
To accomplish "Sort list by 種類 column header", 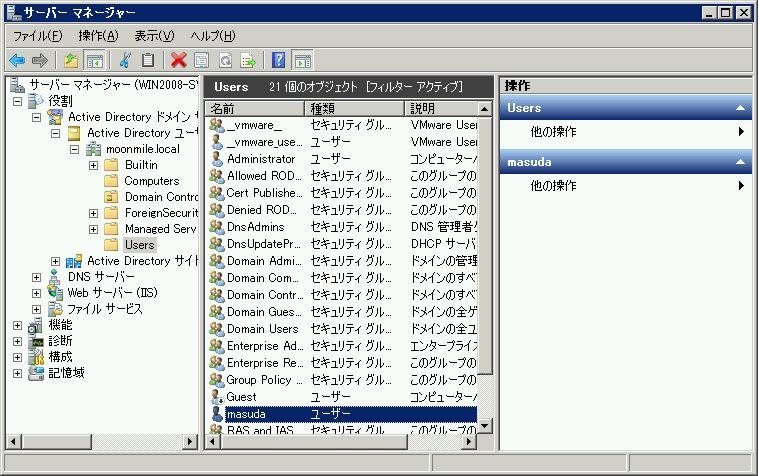I will point(354,108).
